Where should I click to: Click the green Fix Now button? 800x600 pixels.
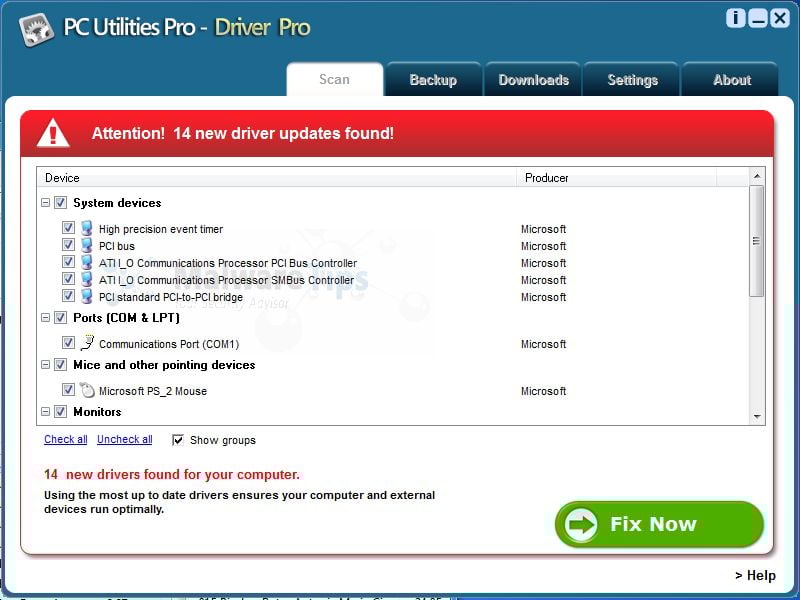click(x=659, y=524)
